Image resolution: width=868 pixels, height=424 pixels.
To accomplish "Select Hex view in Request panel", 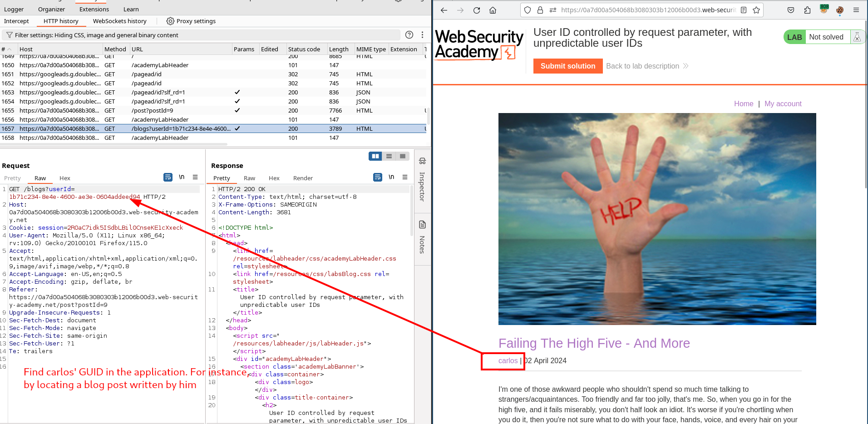I will tap(65, 178).
